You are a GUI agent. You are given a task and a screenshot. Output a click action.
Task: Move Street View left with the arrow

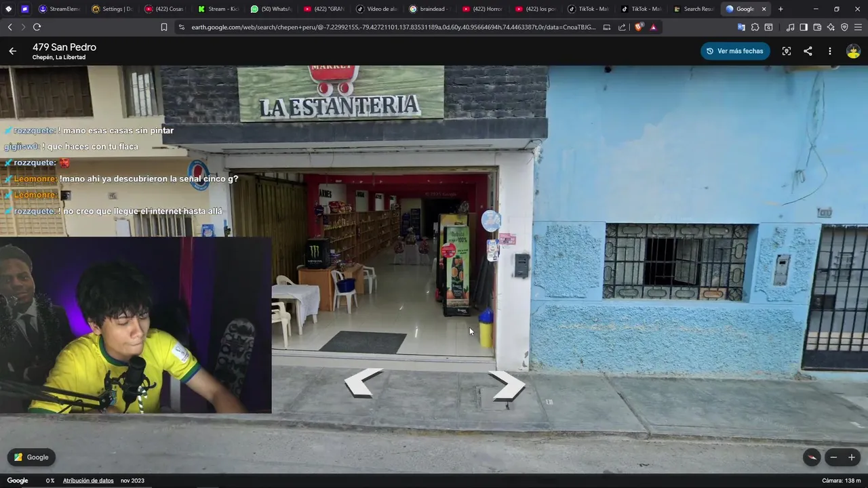click(x=363, y=383)
